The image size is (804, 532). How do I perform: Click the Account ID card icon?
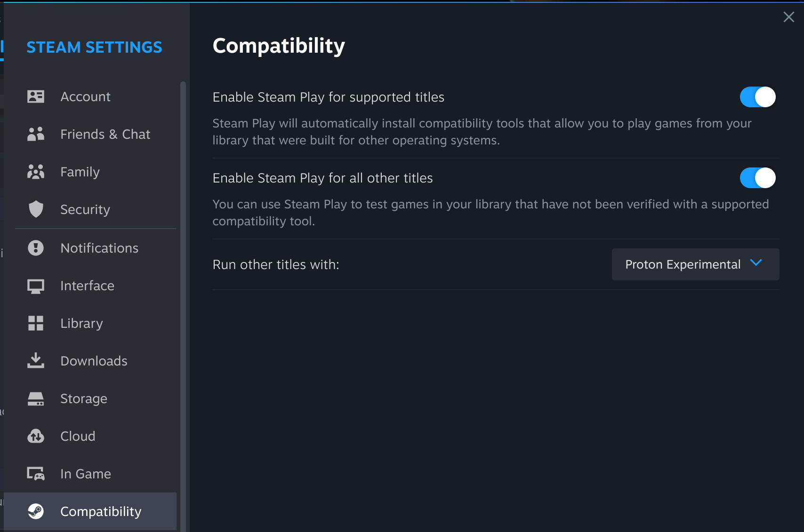36,96
